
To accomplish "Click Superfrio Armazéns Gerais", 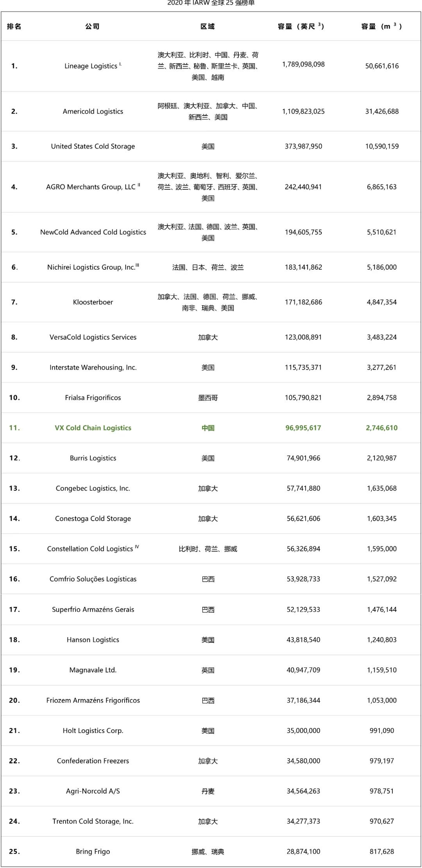I will point(93,610).
